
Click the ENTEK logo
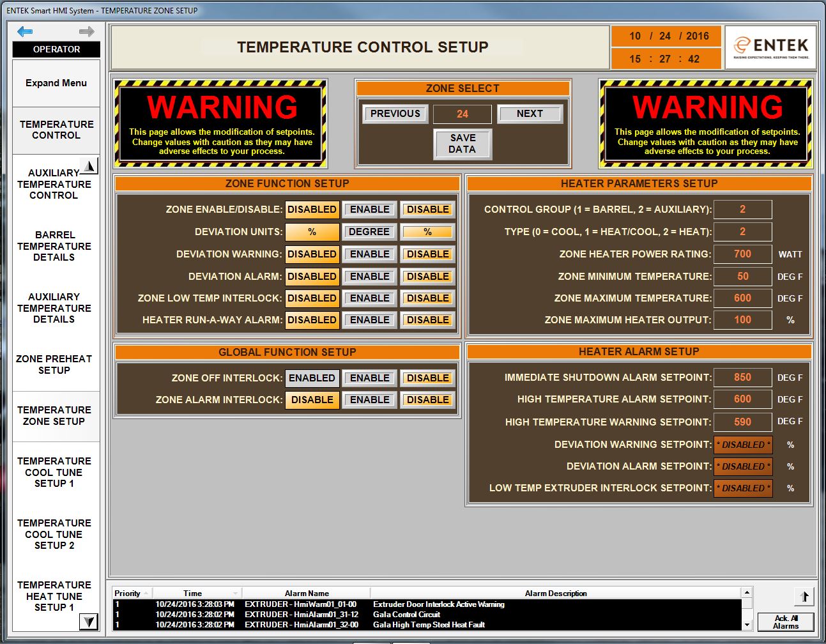pos(770,47)
